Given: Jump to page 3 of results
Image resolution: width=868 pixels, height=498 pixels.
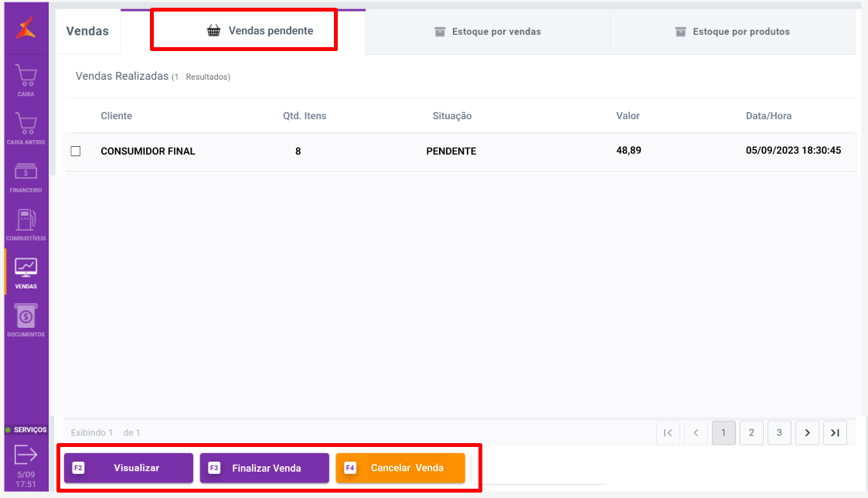Looking at the screenshot, I should coord(779,433).
